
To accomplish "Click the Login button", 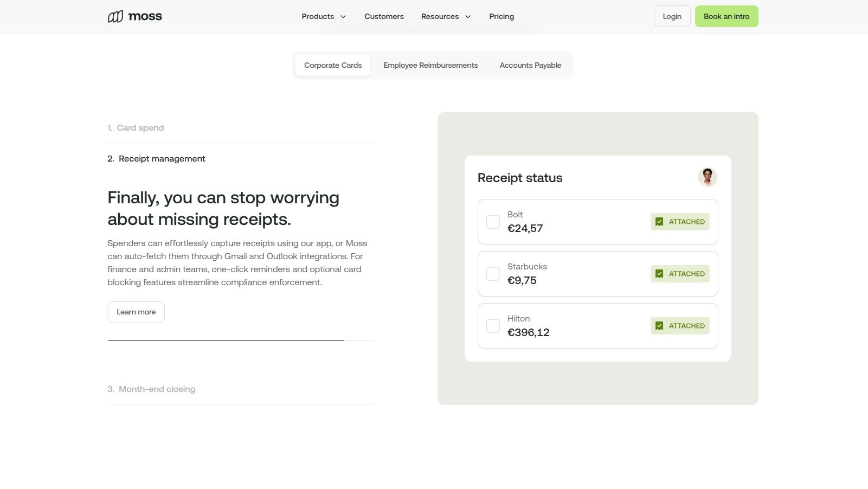I will (672, 16).
